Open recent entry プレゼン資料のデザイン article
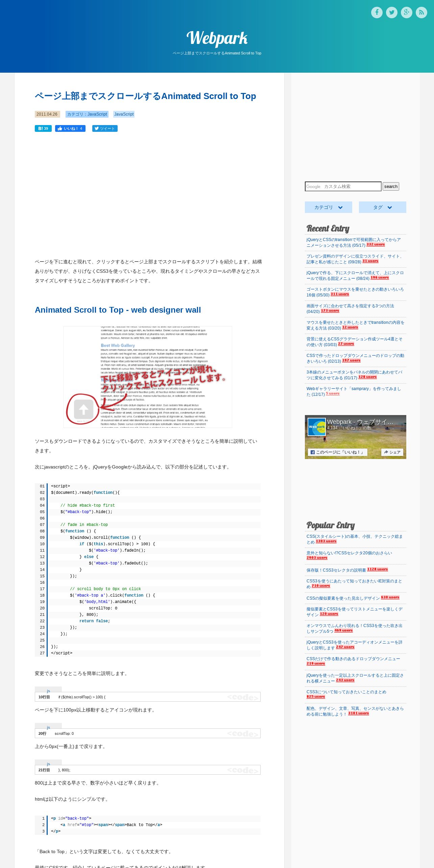434x868 pixels. click(355, 259)
